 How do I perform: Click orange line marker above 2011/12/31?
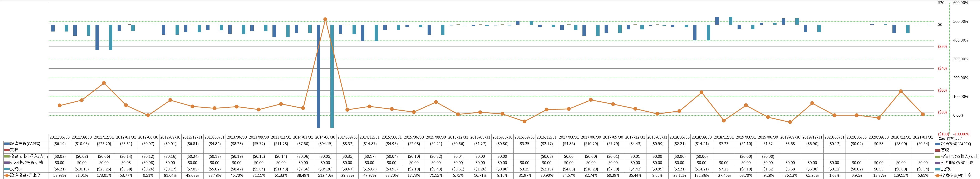tap(104, 83)
